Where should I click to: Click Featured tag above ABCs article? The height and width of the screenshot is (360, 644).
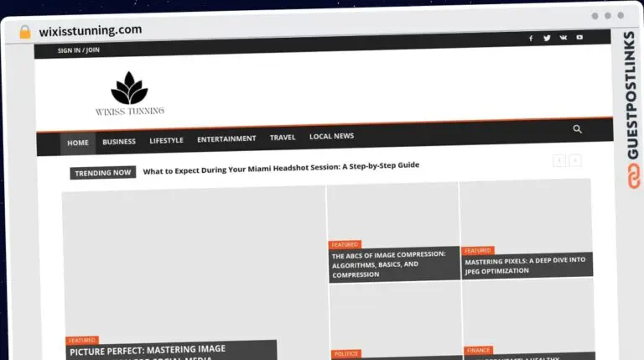(x=345, y=245)
